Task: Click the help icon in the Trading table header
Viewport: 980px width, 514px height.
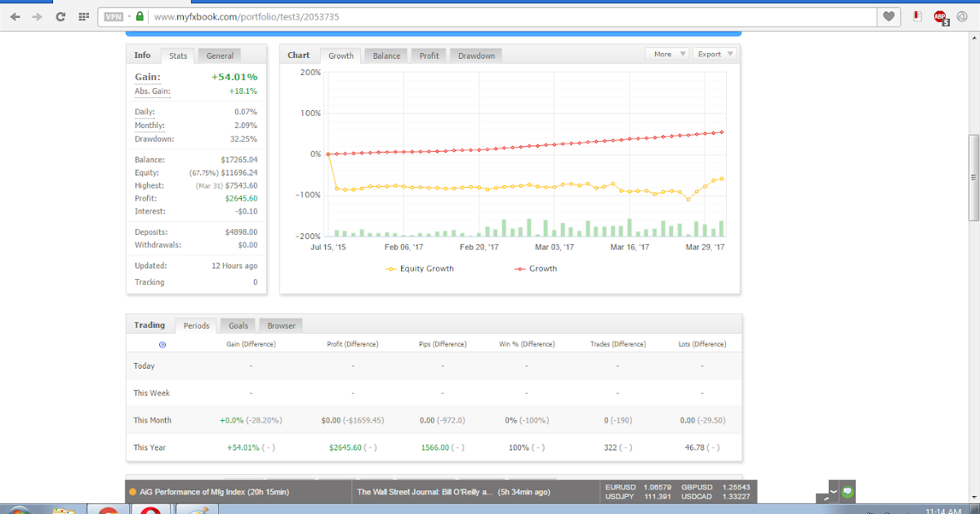Action: coord(162,344)
